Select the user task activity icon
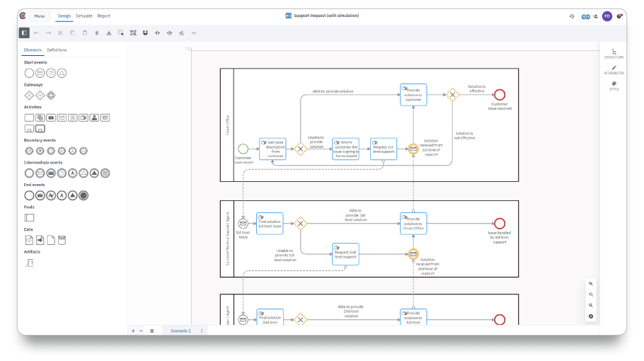644x361 pixels. click(94, 118)
